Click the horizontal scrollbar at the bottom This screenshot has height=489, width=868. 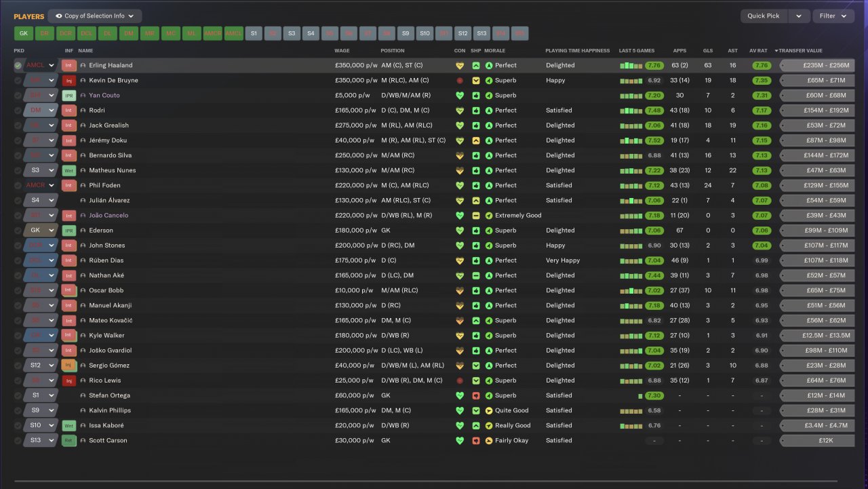pos(434,482)
